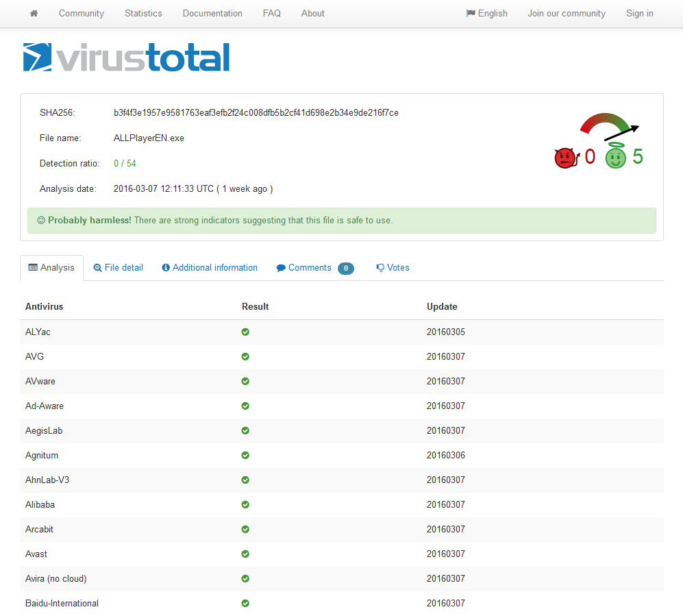
Task: Switch to the Additional information tab
Action: (x=210, y=268)
